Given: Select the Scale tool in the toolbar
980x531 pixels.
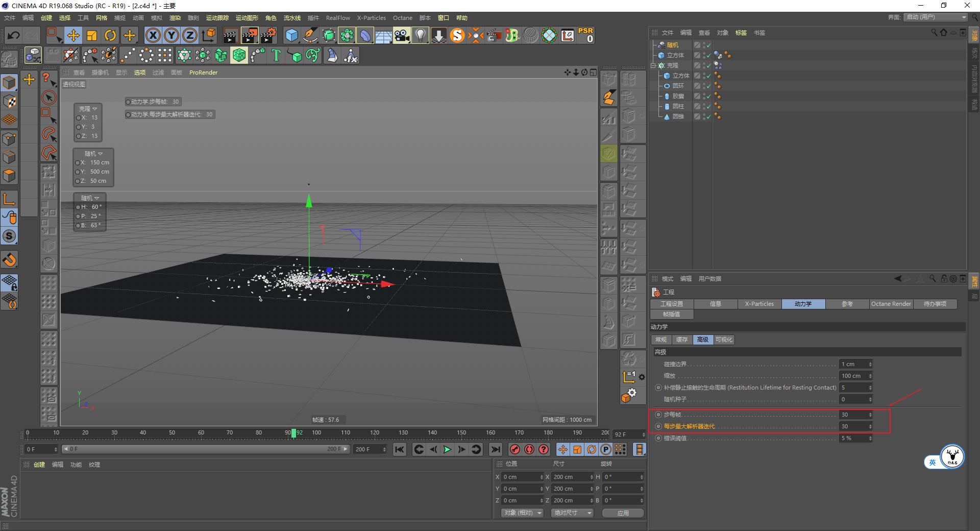Looking at the screenshot, I should 92,35.
